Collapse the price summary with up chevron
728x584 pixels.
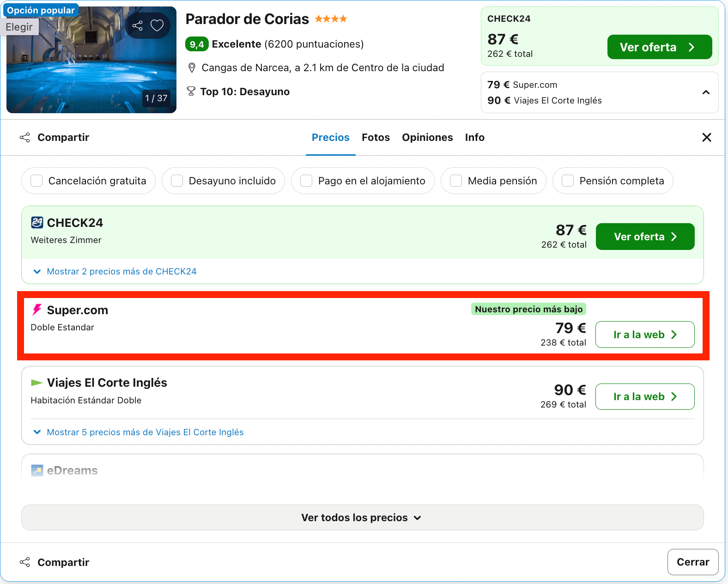706,92
